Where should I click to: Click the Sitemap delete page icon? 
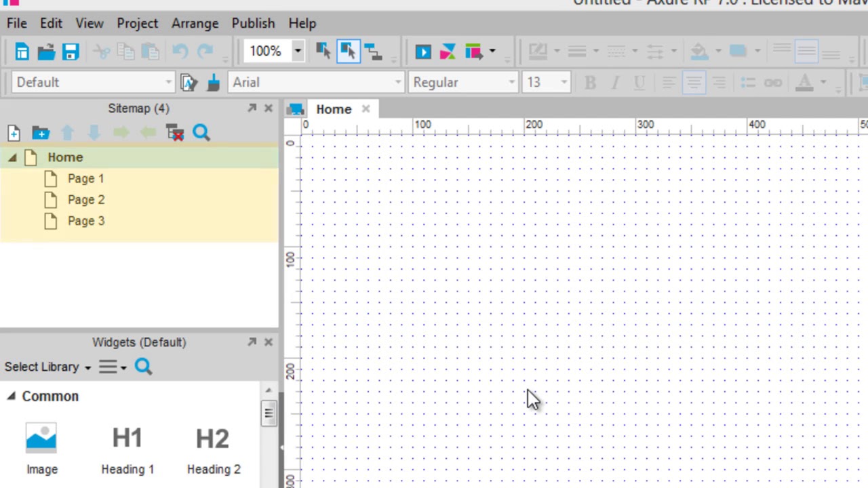point(175,133)
